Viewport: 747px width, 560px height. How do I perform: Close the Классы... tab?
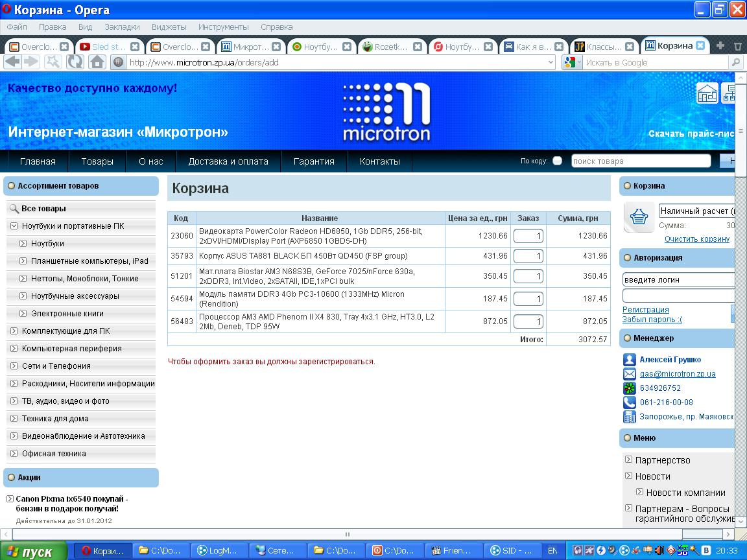point(630,47)
